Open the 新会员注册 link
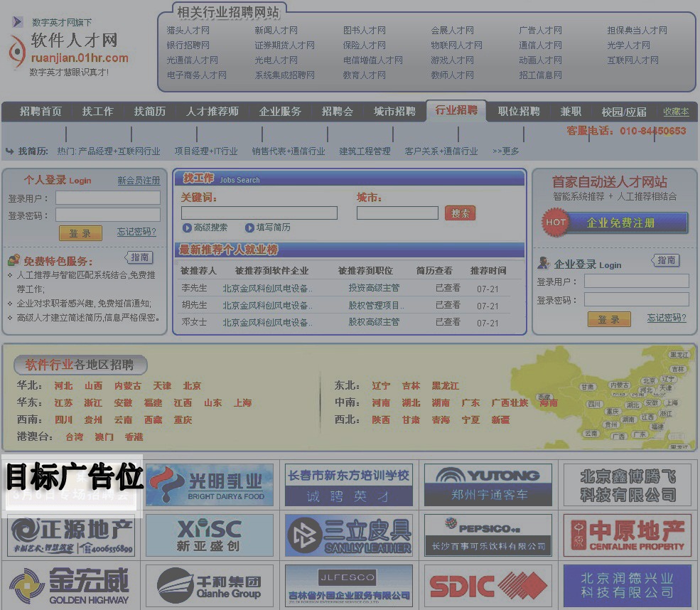700x610 pixels. tap(139, 181)
